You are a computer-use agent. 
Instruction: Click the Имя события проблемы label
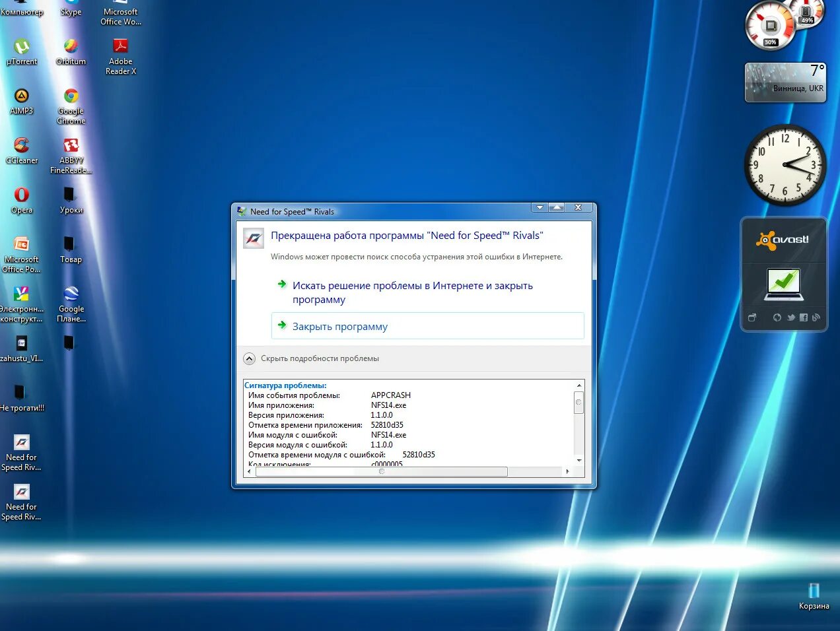(294, 395)
